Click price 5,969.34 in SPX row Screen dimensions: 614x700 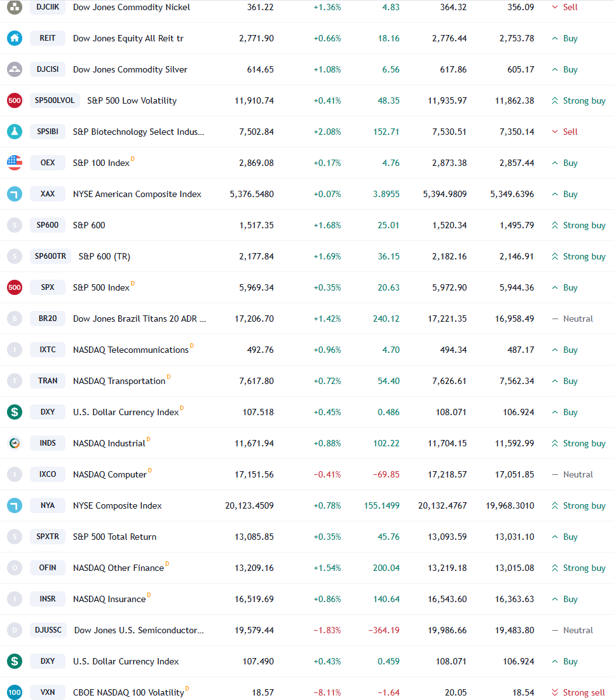point(256,287)
